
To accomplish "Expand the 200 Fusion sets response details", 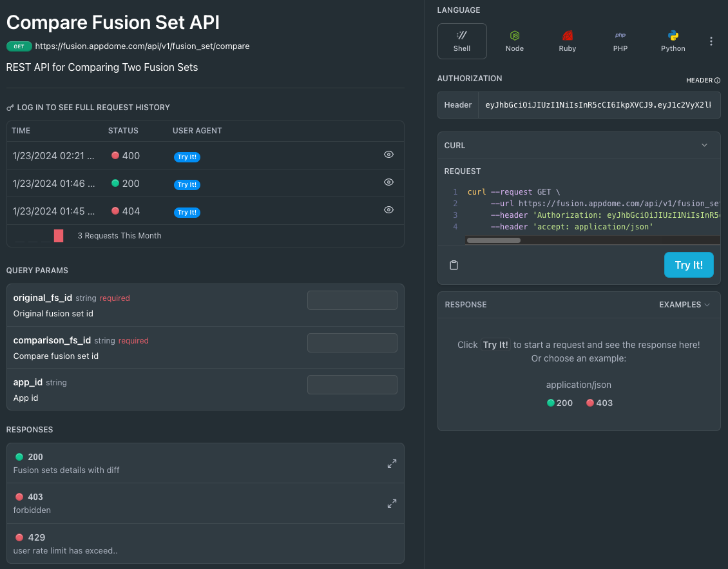I will pyautogui.click(x=392, y=463).
